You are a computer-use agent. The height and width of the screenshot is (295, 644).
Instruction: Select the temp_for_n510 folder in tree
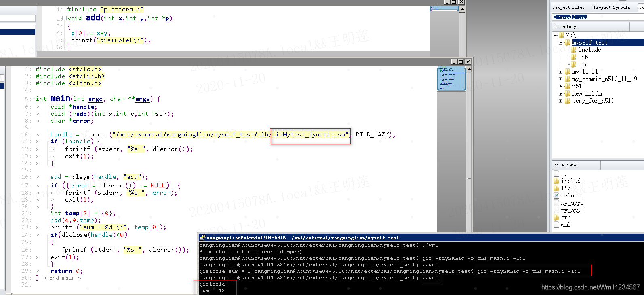click(593, 101)
